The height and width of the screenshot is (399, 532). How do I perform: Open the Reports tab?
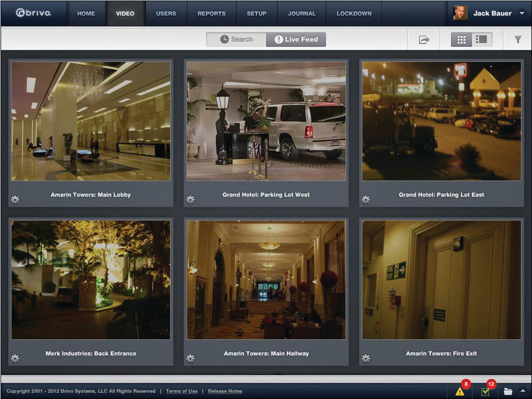point(211,13)
